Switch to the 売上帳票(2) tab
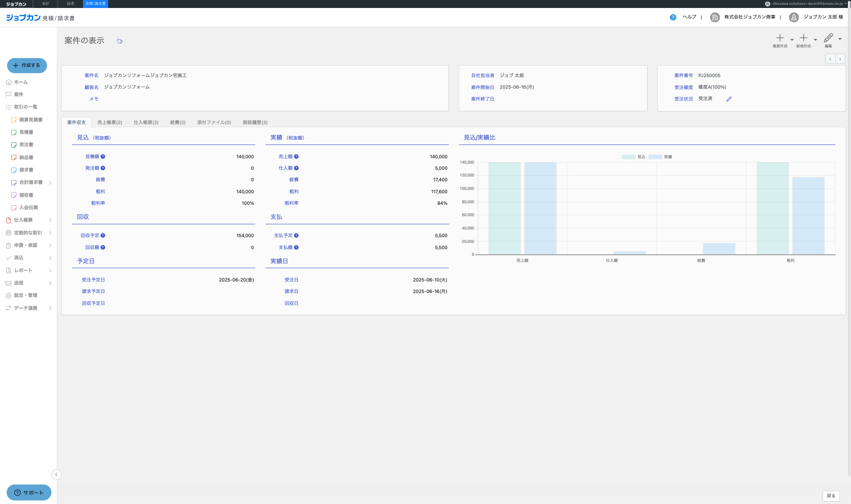This screenshot has height=504, width=851. coord(109,122)
